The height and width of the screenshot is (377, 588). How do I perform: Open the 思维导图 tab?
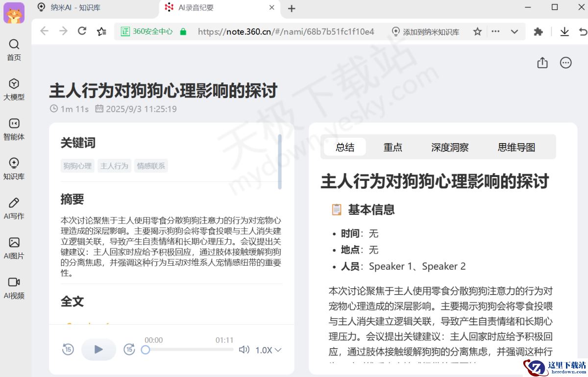[x=516, y=147]
